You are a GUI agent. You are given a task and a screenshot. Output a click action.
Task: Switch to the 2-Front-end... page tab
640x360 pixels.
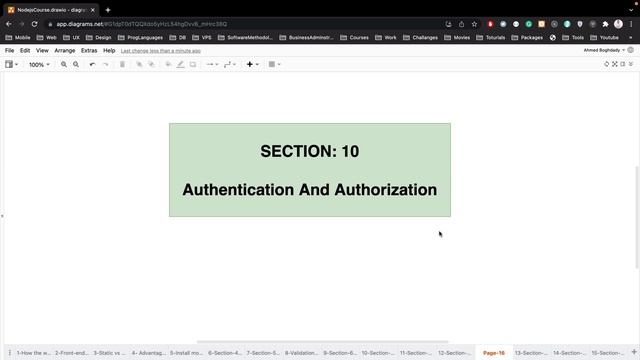click(71, 353)
